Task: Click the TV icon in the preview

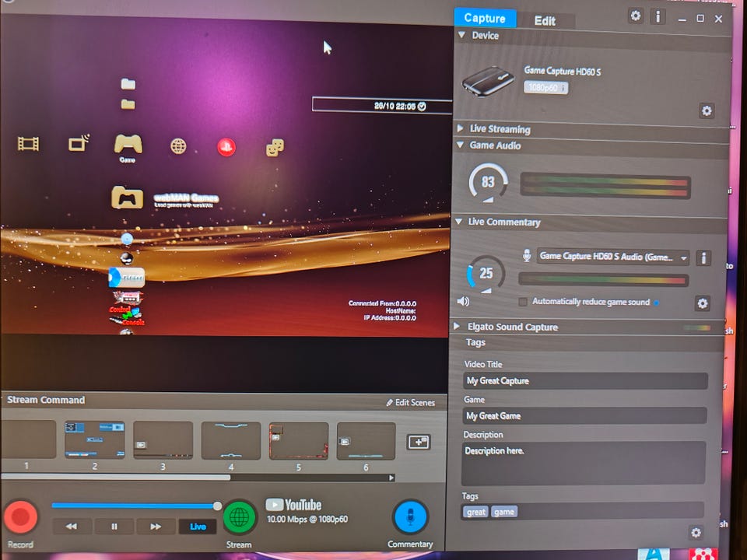Action: (x=79, y=143)
